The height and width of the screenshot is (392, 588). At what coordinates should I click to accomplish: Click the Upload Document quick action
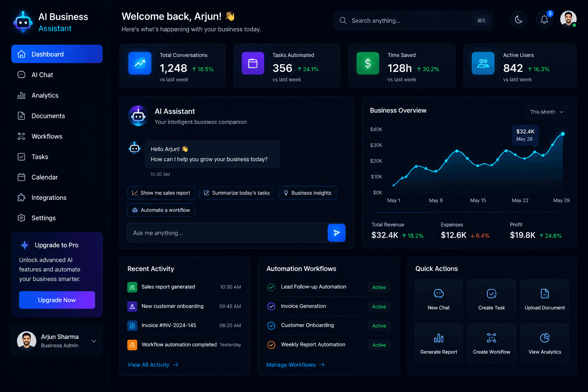[x=545, y=299]
